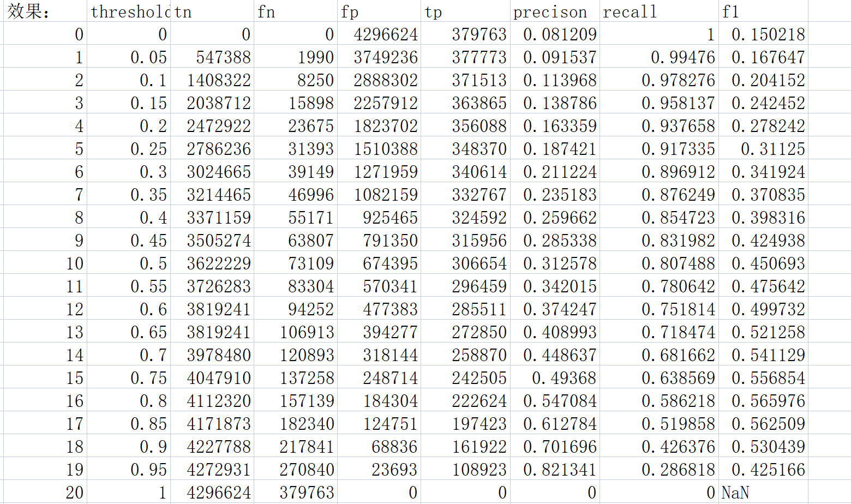The width and height of the screenshot is (851, 504).
Task: Click tn value 4272931
Action: pyautogui.click(x=212, y=469)
